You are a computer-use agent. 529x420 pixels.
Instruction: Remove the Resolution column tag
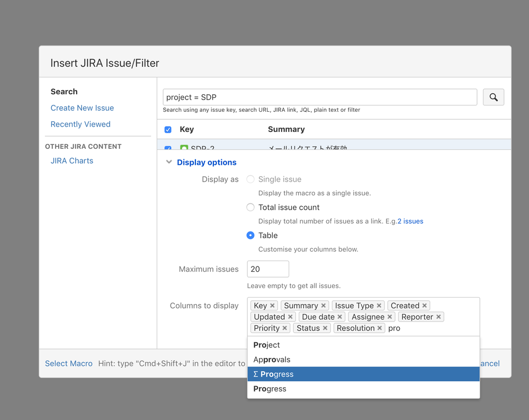coord(380,328)
